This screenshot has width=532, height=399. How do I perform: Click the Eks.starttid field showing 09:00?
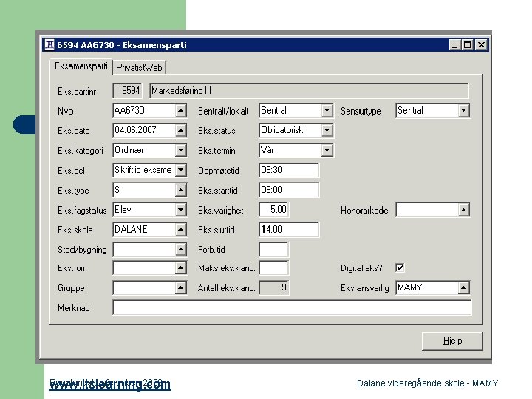click(x=289, y=190)
